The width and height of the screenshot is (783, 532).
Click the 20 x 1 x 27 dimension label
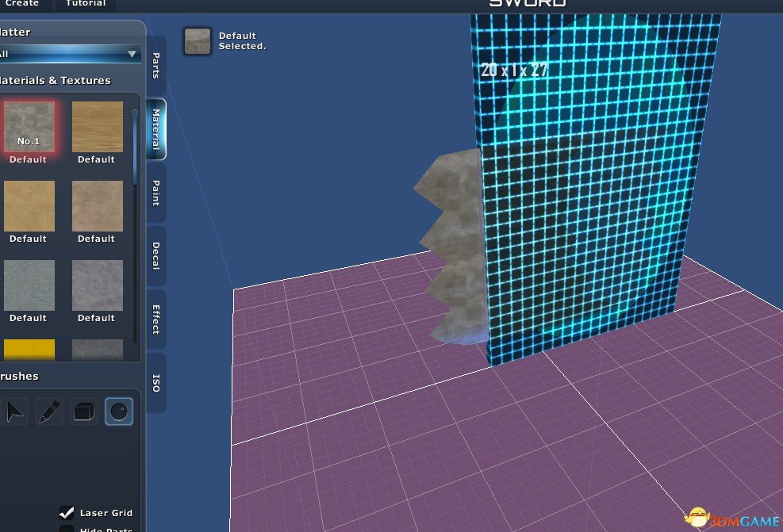[x=514, y=70]
